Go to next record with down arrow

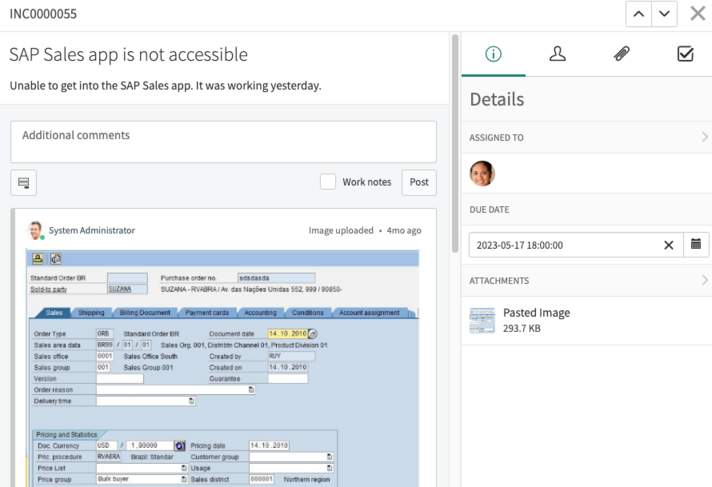(664, 14)
